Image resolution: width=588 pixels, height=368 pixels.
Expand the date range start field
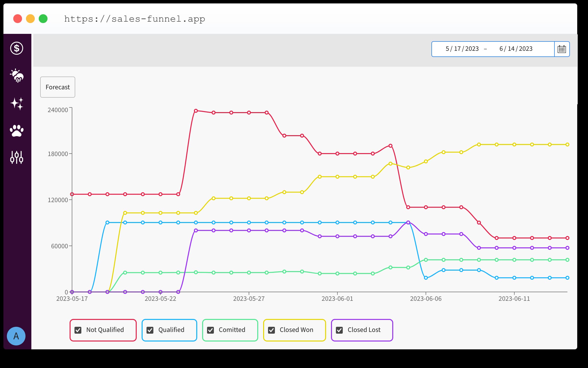click(461, 48)
